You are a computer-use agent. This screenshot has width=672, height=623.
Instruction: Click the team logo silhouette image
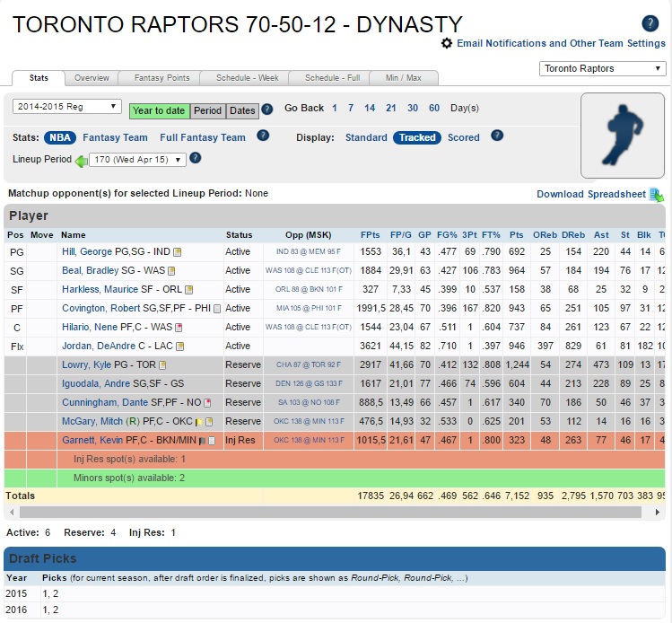pyautogui.click(x=623, y=136)
